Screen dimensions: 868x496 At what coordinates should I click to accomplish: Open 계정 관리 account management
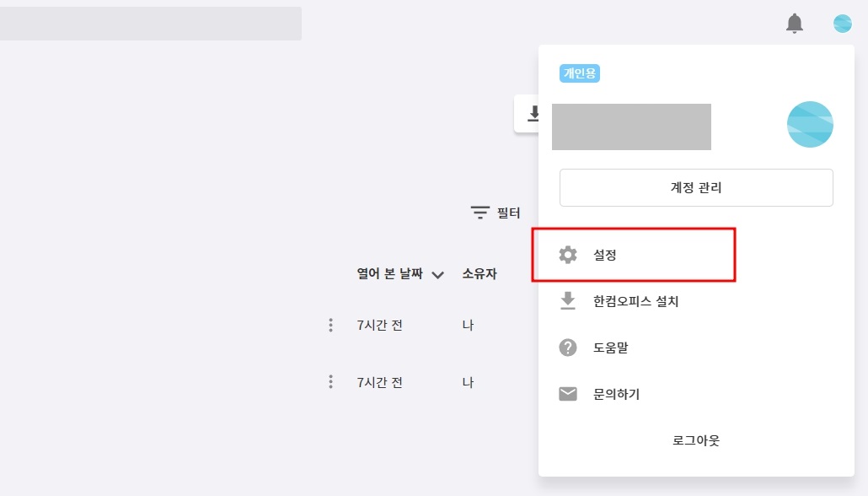click(696, 187)
